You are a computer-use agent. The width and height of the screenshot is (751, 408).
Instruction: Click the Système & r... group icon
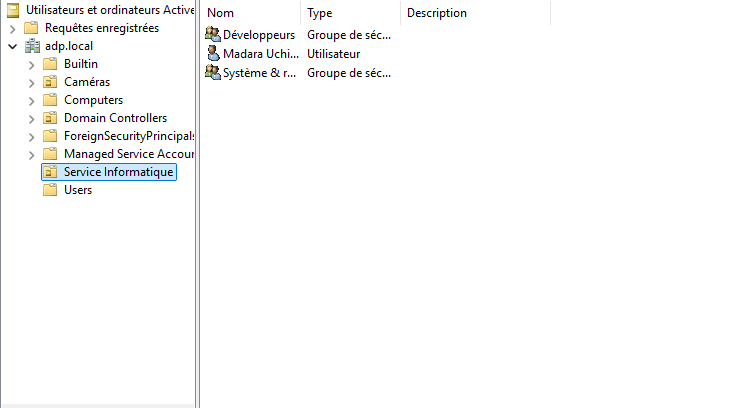point(213,72)
